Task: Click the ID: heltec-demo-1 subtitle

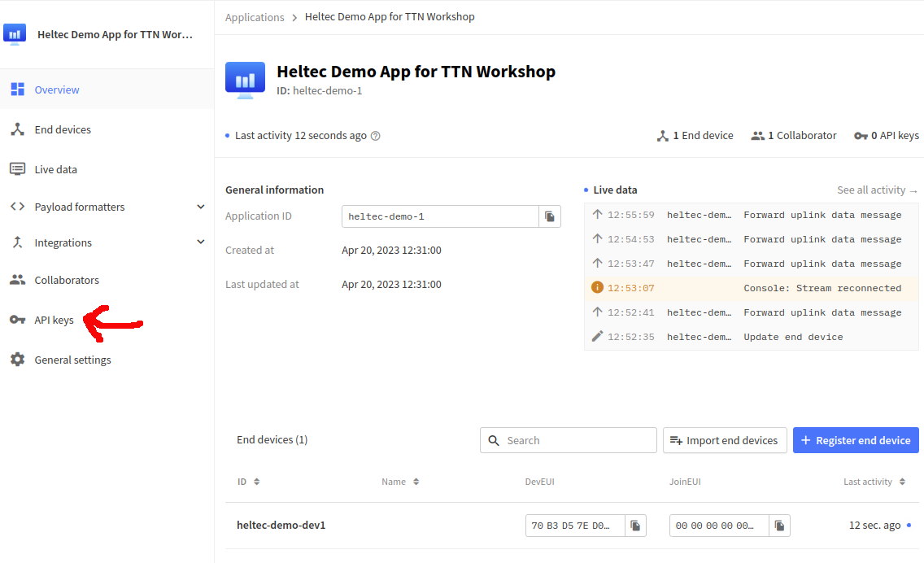Action: coord(320,91)
